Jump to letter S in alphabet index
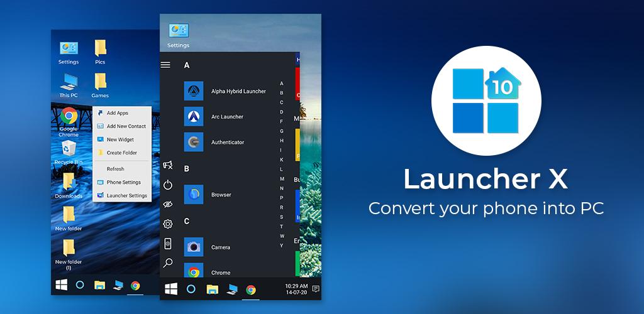The image size is (644, 314). pos(281,217)
